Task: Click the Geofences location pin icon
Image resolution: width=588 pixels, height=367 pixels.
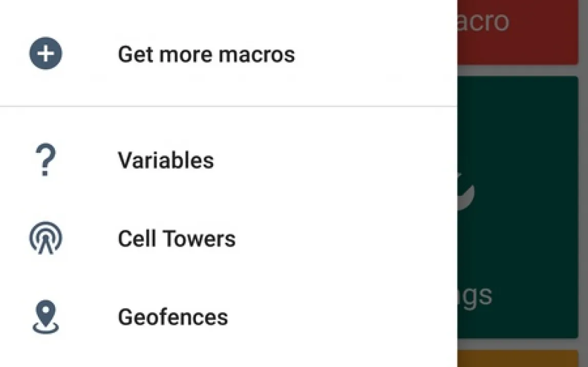Action: (45, 317)
